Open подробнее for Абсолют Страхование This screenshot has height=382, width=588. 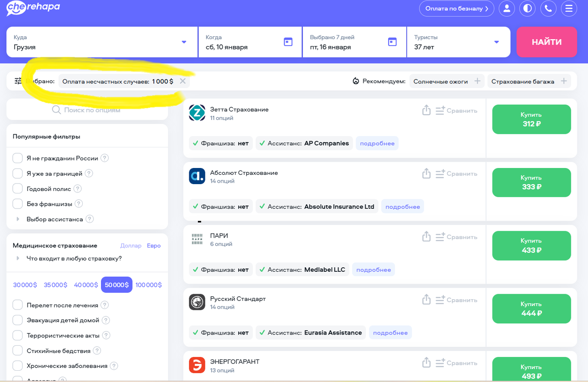tap(403, 207)
